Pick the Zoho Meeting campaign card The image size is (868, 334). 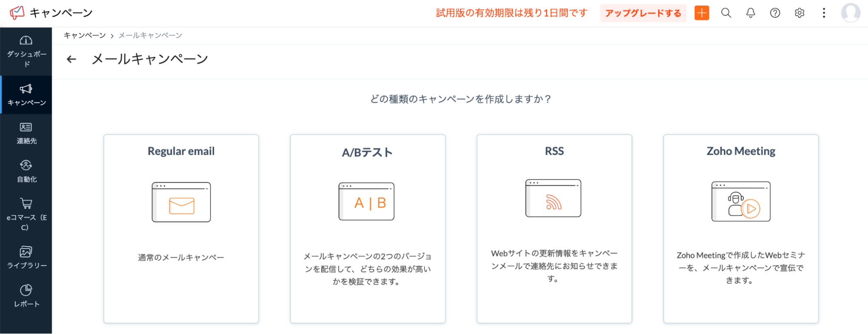coord(741,229)
